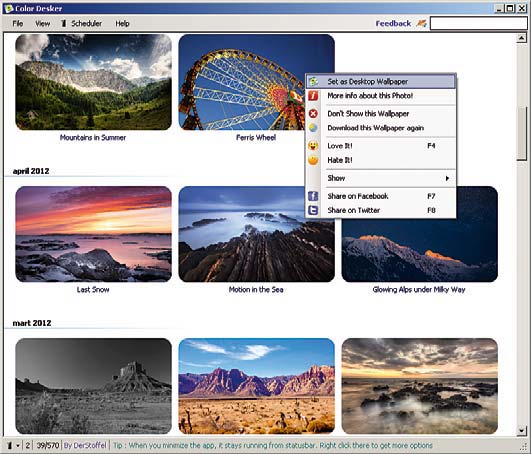Click the Hate It face icon
This screenshot has width=531, height=454.
(313, 160)
